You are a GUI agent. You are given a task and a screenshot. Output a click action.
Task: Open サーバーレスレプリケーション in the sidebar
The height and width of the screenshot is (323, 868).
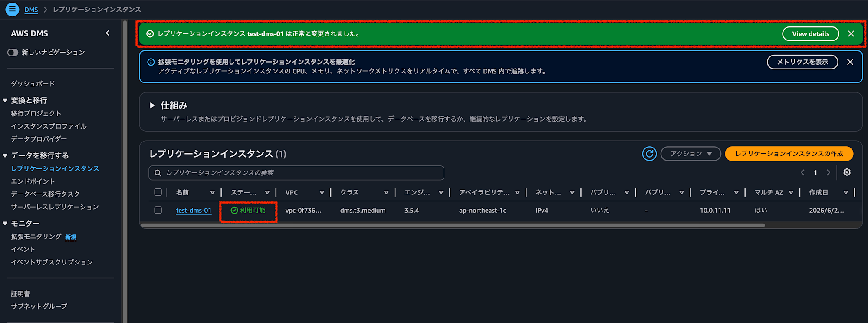coord(55,207)
